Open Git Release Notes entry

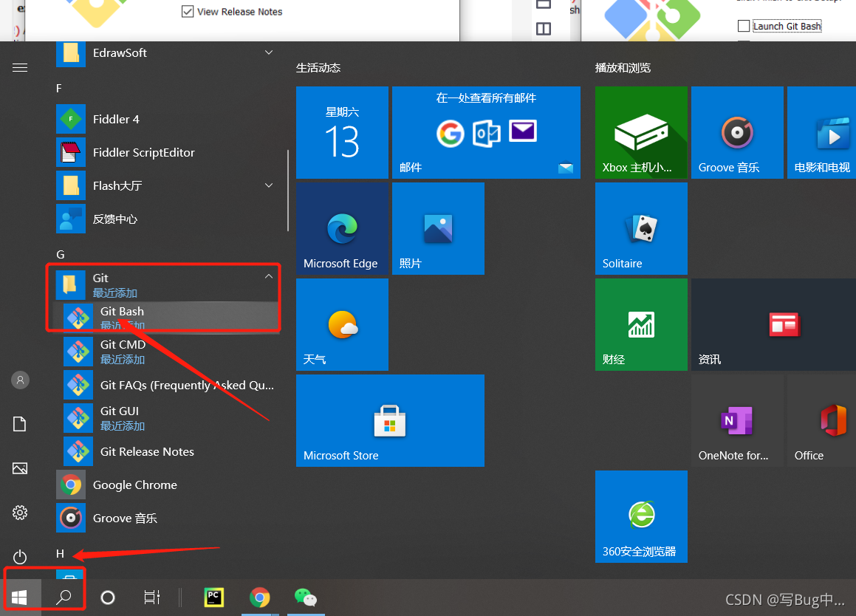point(168,451)
